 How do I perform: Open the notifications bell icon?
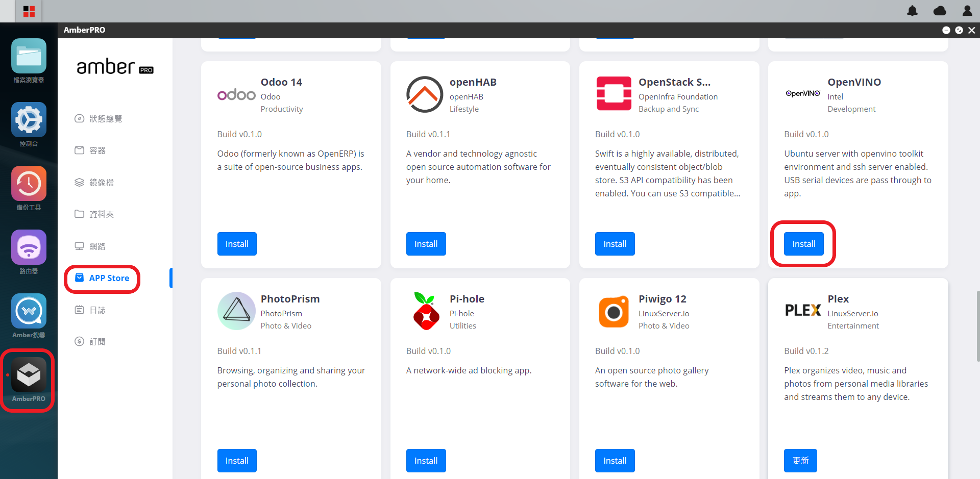coord(912,11)
